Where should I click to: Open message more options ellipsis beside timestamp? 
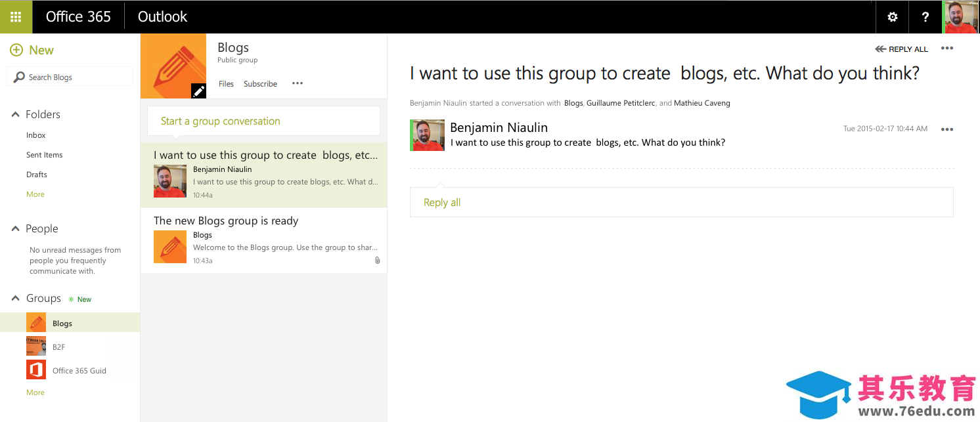point(947,129)
